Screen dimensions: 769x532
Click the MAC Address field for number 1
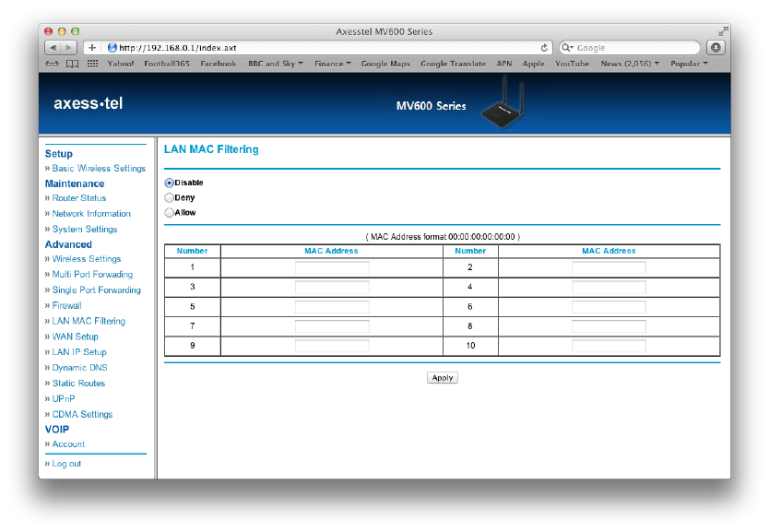click(332, 267)
